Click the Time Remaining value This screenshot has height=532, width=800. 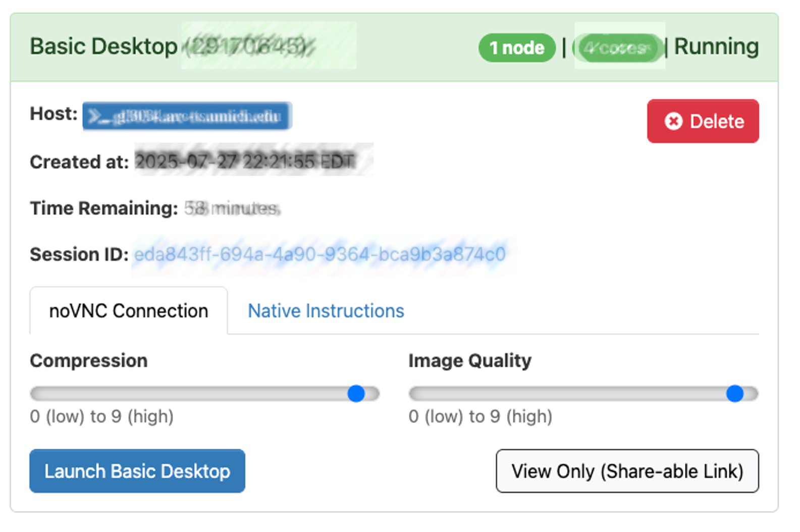[x=232, y=208]
